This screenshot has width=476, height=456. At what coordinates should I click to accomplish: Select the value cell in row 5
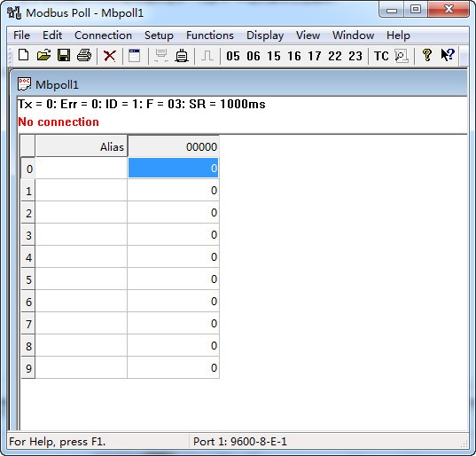(x=173, y=279)
